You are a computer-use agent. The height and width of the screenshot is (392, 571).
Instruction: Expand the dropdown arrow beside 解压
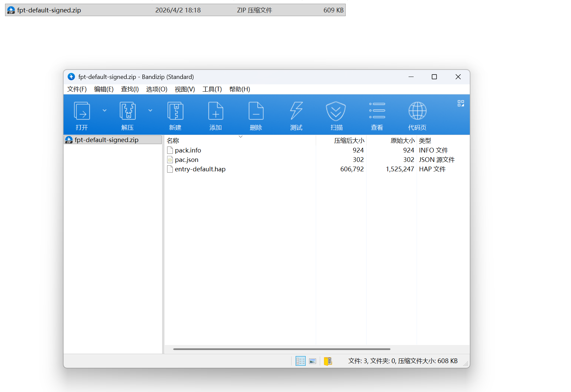click(x=150, y=111)
